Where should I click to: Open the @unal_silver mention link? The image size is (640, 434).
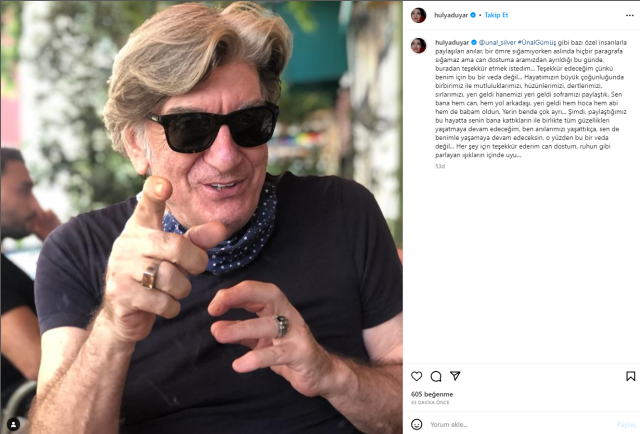coord(497,42)
